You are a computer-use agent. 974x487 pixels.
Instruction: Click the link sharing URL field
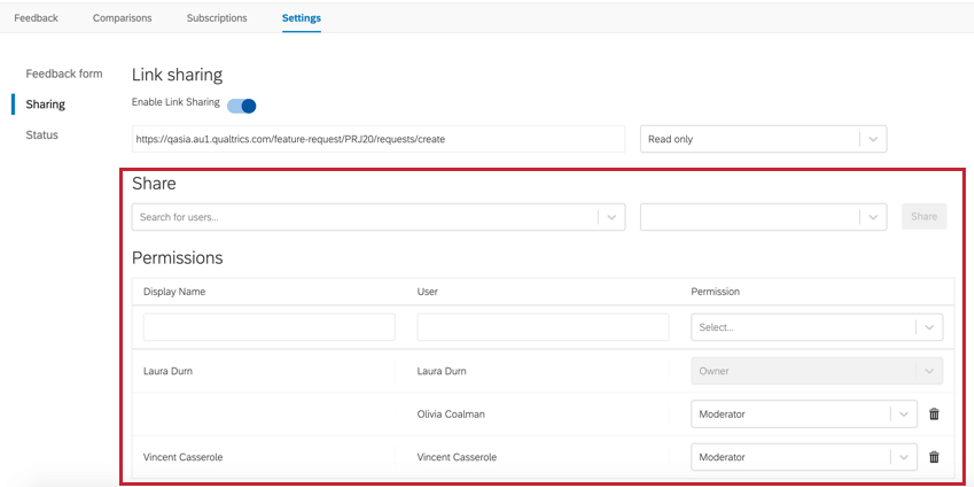point(378,139)
